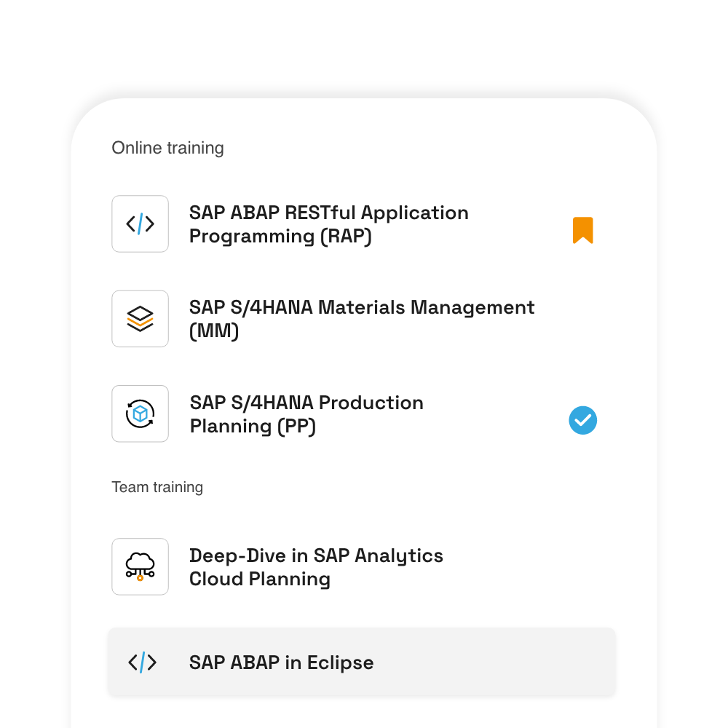
Task: Select the production cycle icon for Production Planning
Action: (140, 414)
